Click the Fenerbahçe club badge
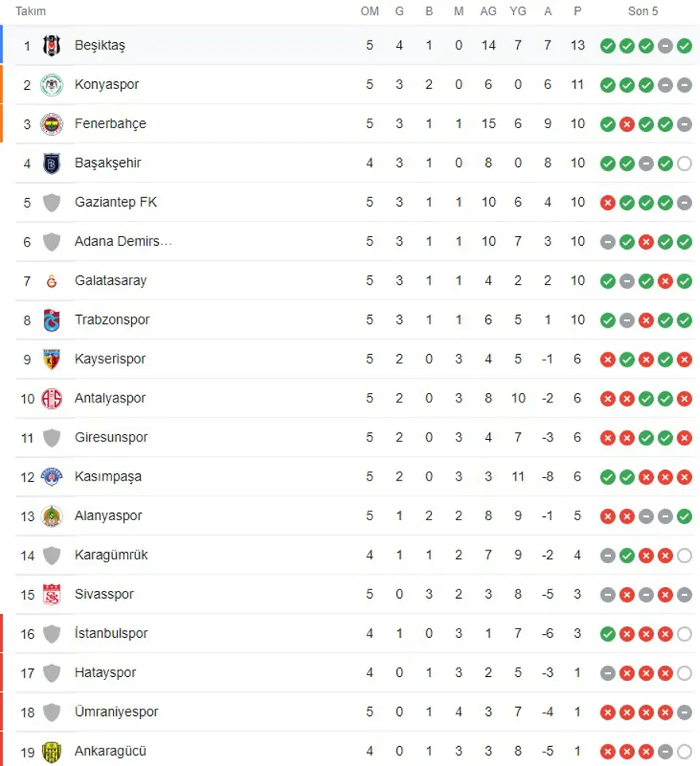The height and width of the screenshot is (766, 700). pyautogui.click(x=52, y=124)
